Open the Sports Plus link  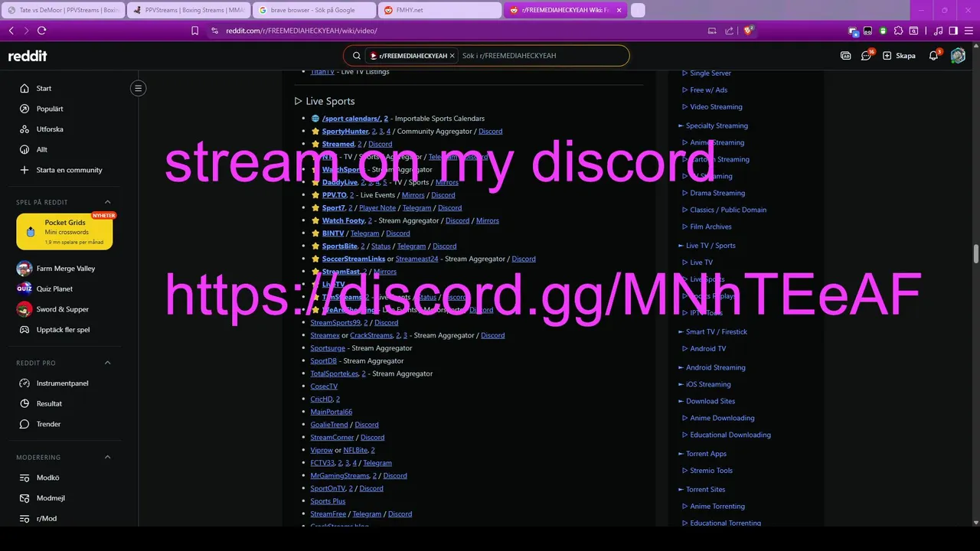tap(328, 501)
